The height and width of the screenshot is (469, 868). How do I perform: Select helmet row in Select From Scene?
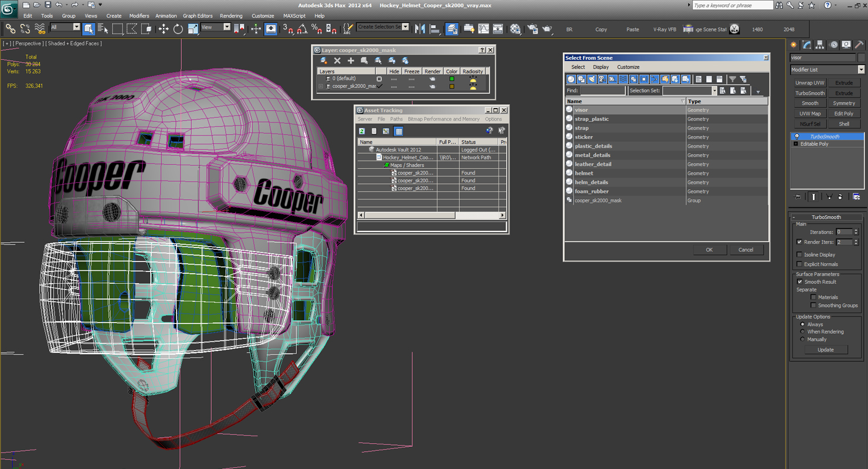(x=666, y=173)
